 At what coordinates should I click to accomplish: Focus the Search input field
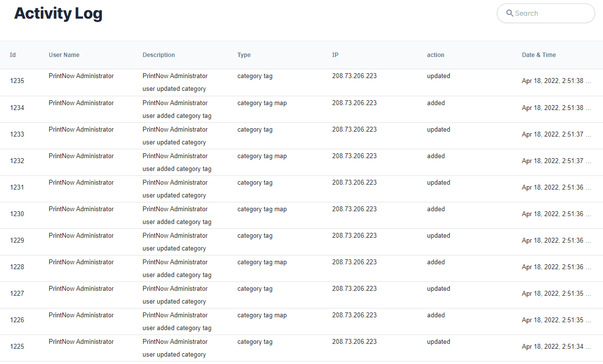[550, 13]
